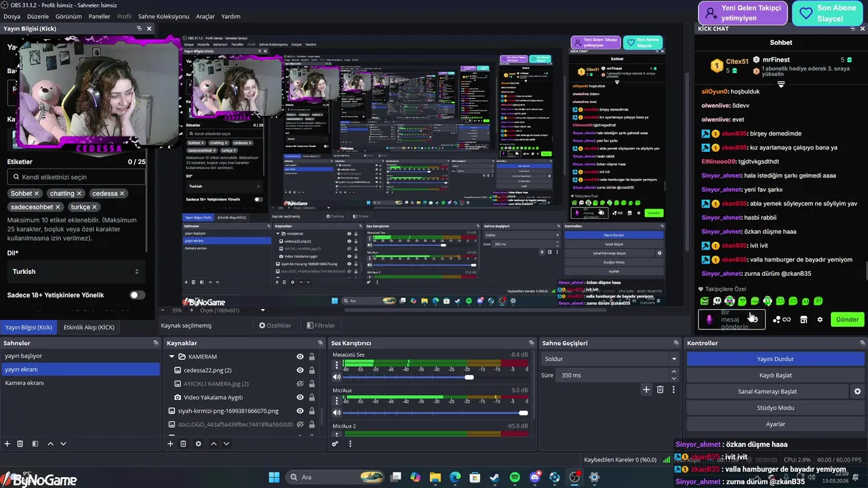868x488 pixels.
Task: Delete selected scene with trash icon
Action: 20,444
